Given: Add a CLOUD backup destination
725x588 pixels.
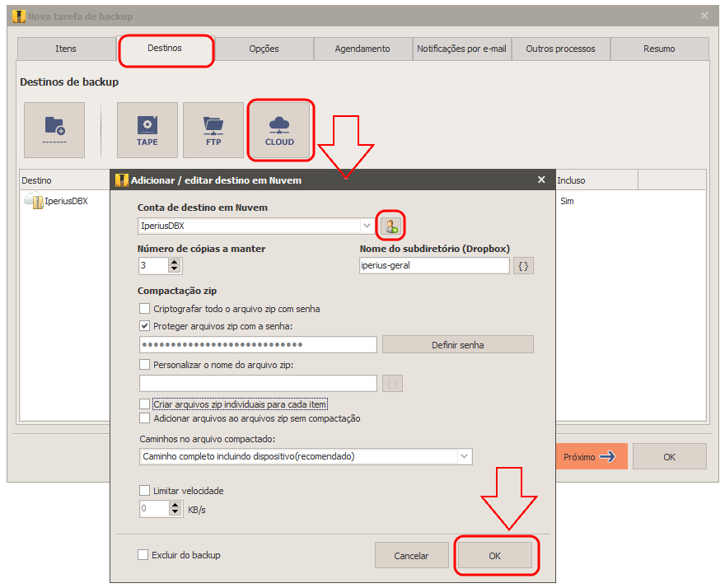Looking at the screenshot, I should (x=279, y=130).
